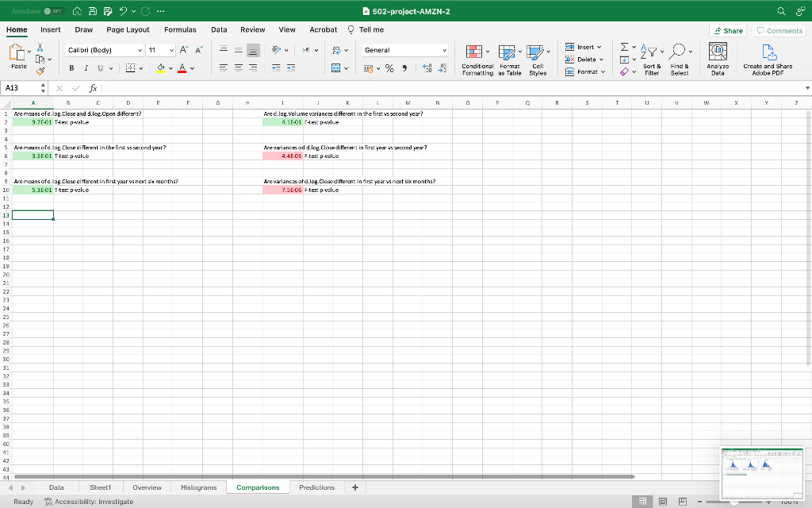Toggle Underline formatting
Viewport: 812px width, 508px height.
(100, 68)
